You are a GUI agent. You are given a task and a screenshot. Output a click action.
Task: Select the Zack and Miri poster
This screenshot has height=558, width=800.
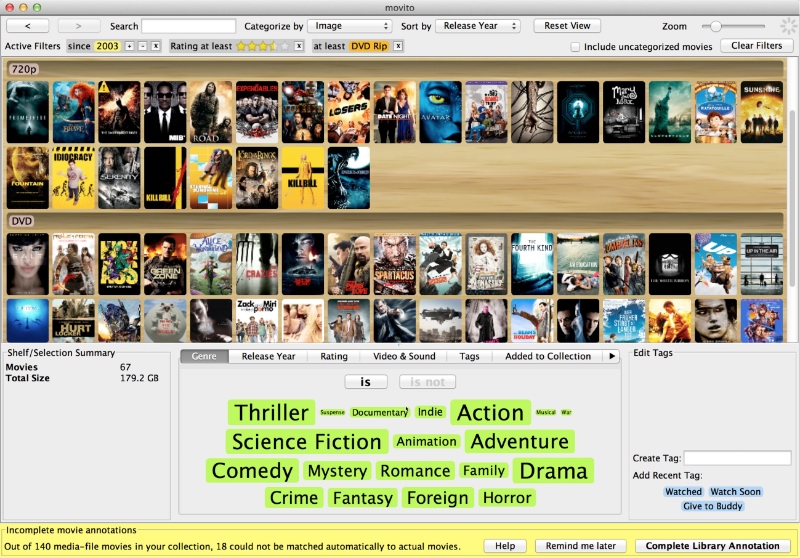pos(257,321)
